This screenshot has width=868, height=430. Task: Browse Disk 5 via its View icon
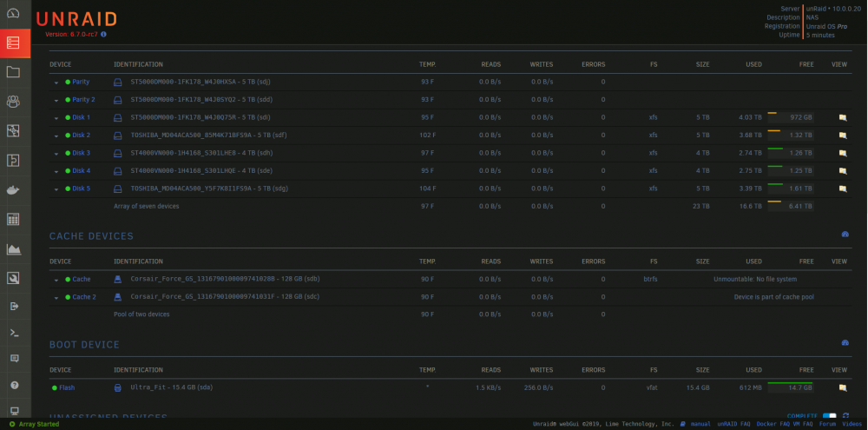(843, 189)
